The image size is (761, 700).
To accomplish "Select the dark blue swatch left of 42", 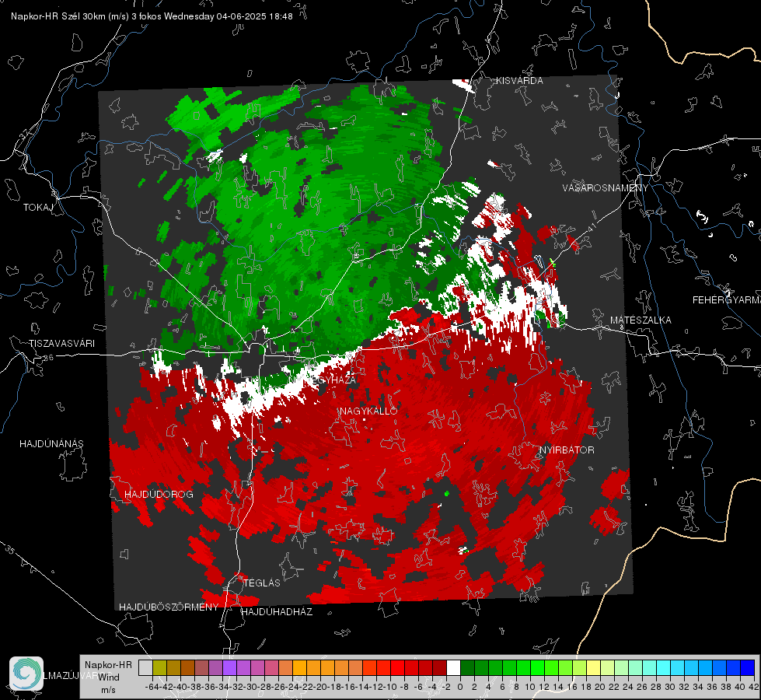I will (747, 667).
